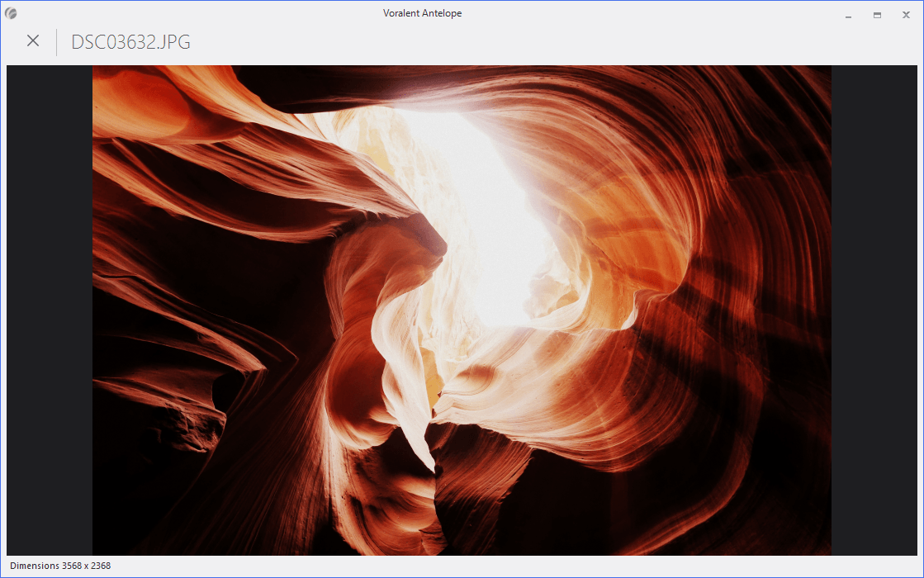Screen dimensions: 924x578
Task: Click empty header area right of file name
Action: coord(537,42)
